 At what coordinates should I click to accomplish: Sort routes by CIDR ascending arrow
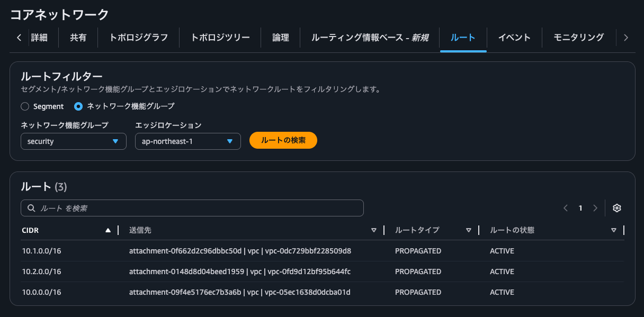click(108, 230)
